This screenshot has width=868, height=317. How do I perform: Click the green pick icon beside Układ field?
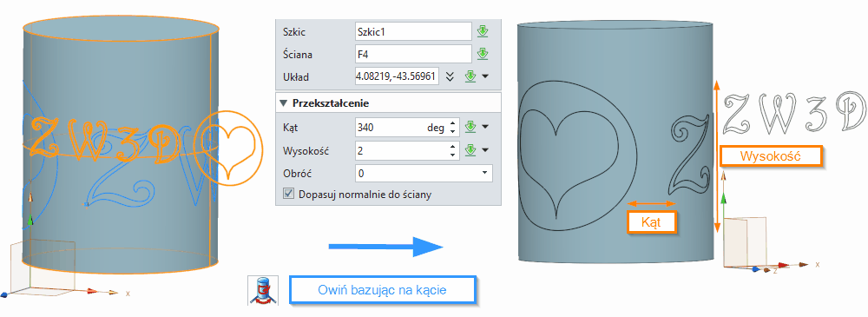point(470,76)
